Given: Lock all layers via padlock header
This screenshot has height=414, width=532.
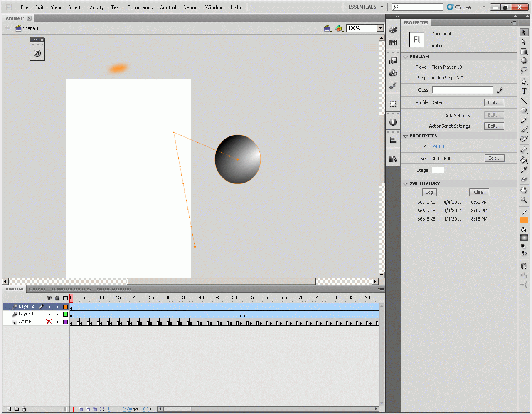Looking at the screenshot, I should coord(57,298).
